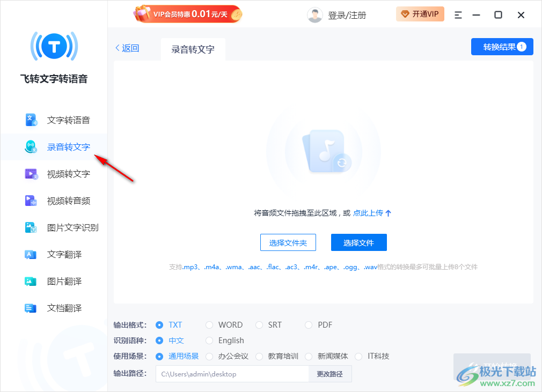Click the 文字转语音 sidebar icon

point(31,120)
